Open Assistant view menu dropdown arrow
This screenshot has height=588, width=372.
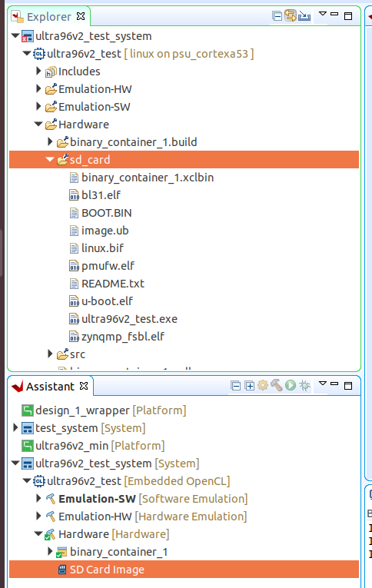tap(323, 384)
